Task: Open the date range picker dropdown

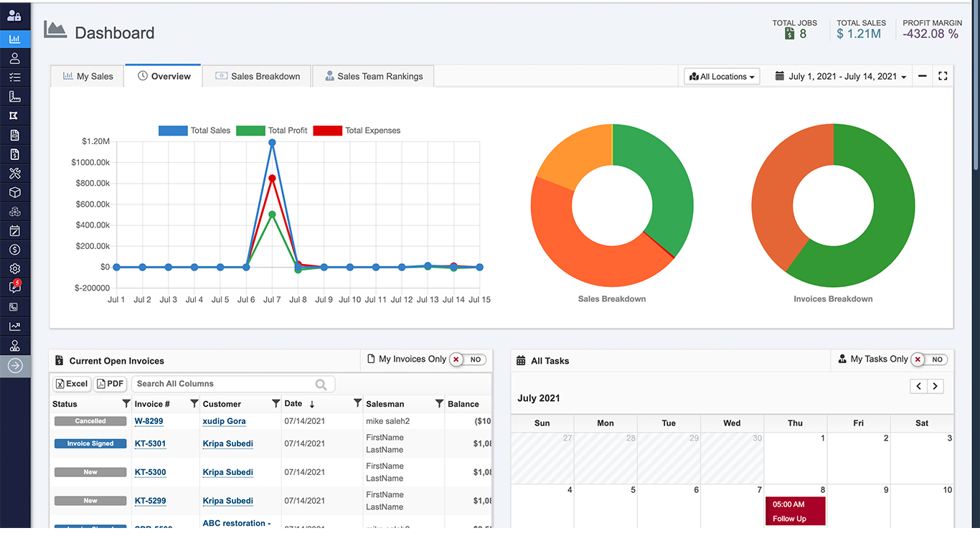Action: [838, 75]
